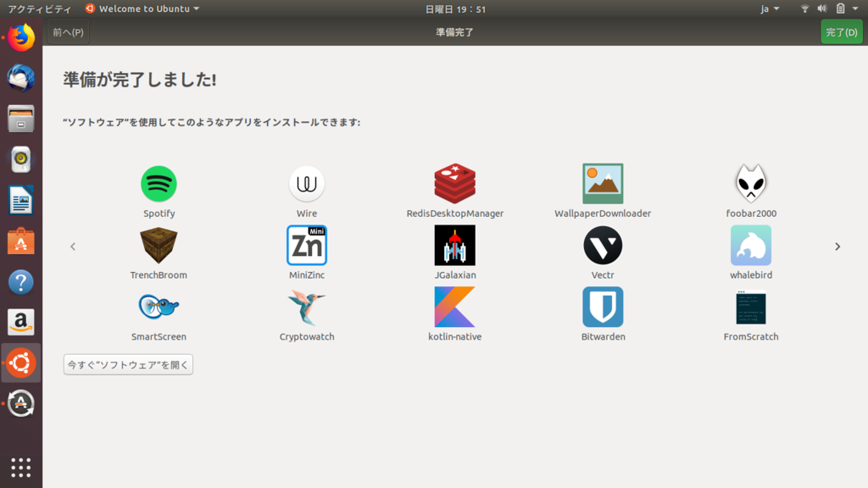Click the 準備が完了しました! heading
868x488 pixels.
(140, 80)
